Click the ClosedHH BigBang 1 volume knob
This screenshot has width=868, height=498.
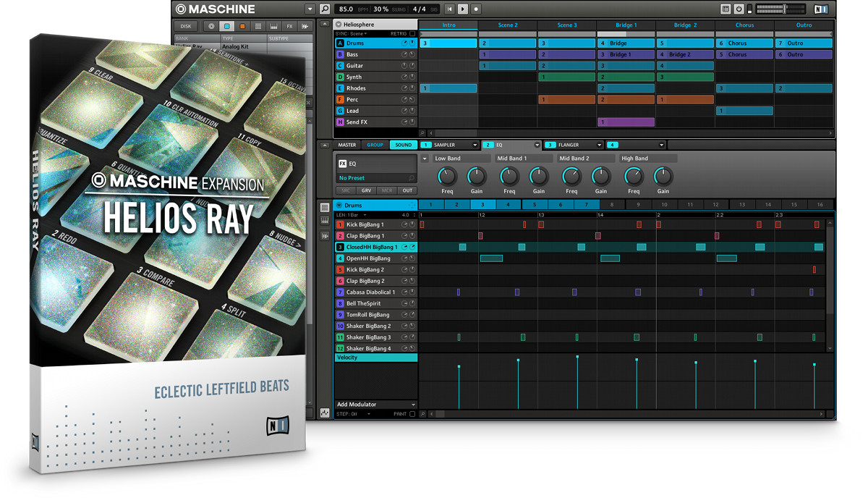tap(405, 247)
